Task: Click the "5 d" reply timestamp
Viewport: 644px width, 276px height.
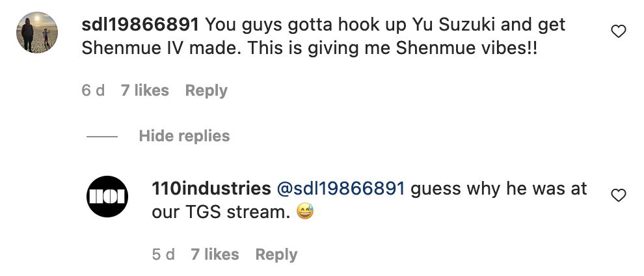Action: point(163,255)
